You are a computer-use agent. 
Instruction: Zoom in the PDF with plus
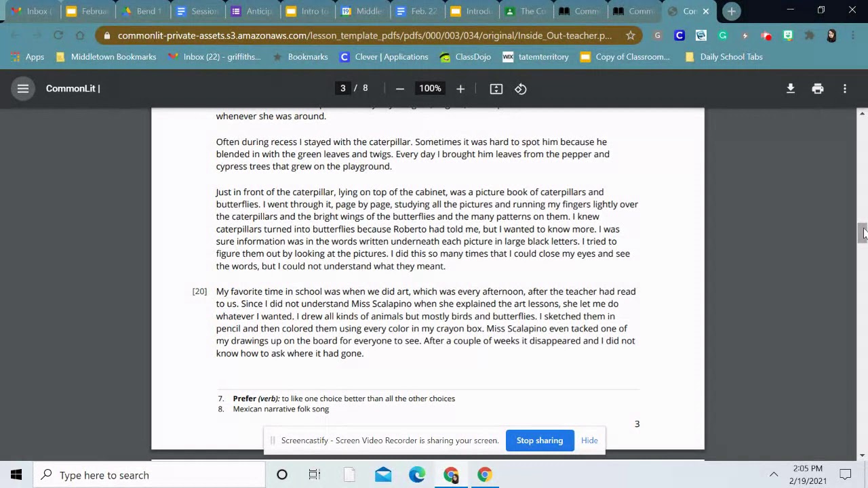coord(460,89)
